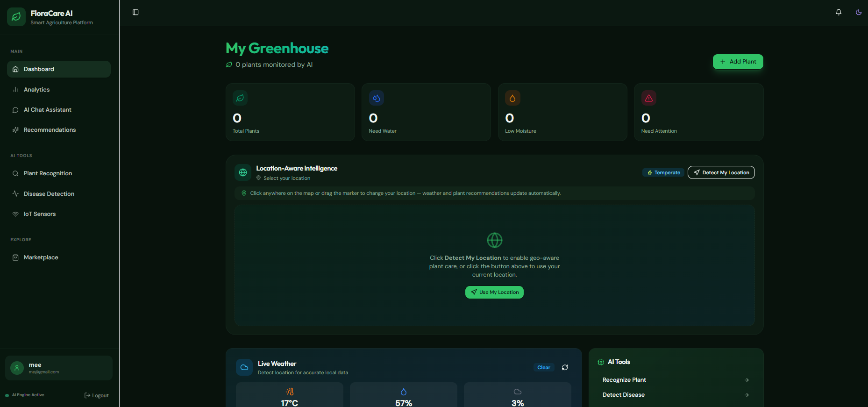Click the Low Moisture drop icon
868x407 pixels.
tap(512, 98)
